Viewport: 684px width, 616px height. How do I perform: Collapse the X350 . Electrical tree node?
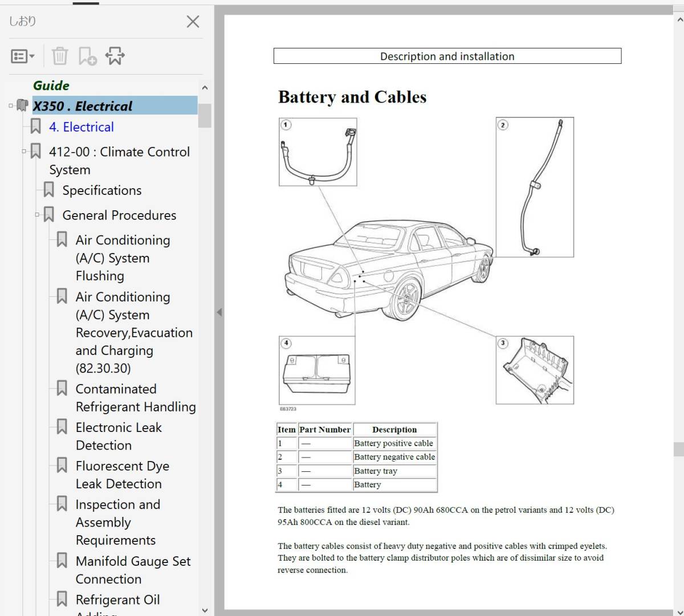click(11, 105)
